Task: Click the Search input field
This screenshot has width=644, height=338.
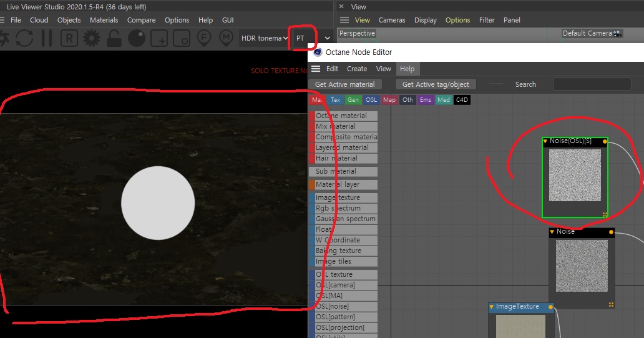Action: coord(592,84)
